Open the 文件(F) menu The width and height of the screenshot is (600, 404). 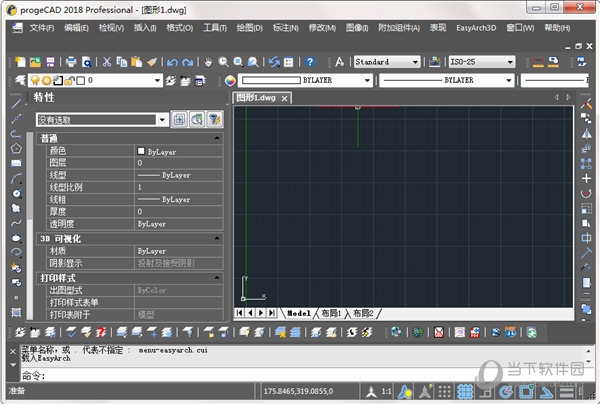click(x=42, y=28)
